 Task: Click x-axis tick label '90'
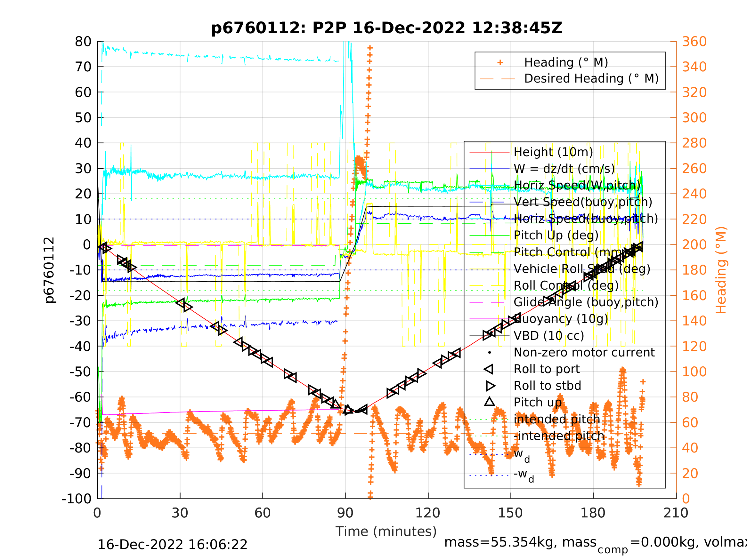point(345,513)
